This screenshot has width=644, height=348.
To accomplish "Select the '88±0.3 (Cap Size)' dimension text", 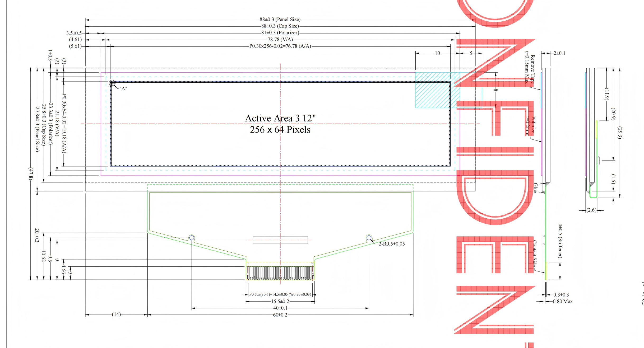I will click(x=280, y=26).
